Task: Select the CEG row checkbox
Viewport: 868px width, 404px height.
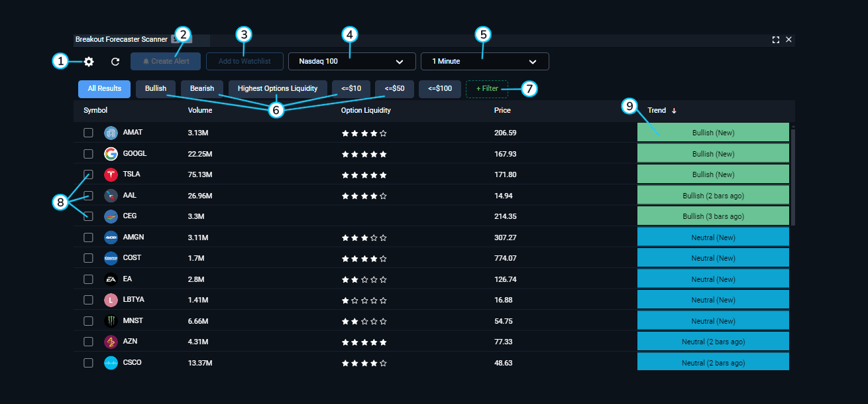Action: point(87,216)
